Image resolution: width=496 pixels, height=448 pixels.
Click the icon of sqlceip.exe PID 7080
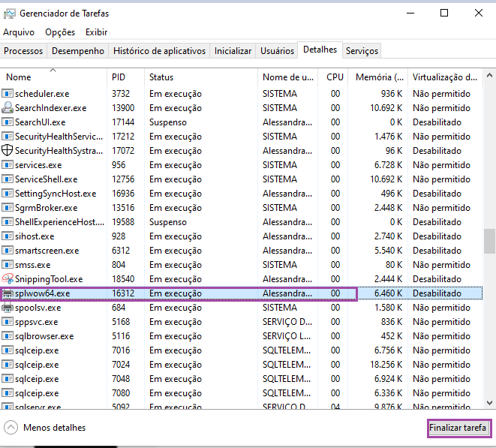click(x=8, y=393)
